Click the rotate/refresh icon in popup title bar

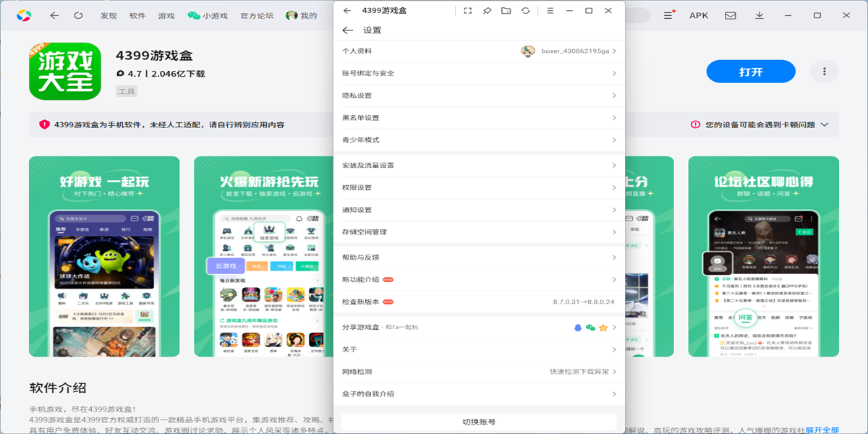[525, 11]
